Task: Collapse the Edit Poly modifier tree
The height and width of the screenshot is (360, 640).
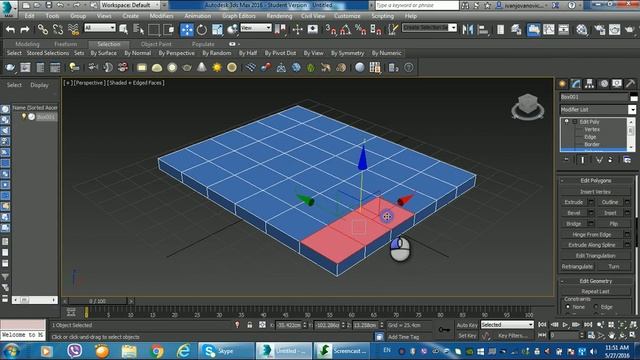Action: 575,122
